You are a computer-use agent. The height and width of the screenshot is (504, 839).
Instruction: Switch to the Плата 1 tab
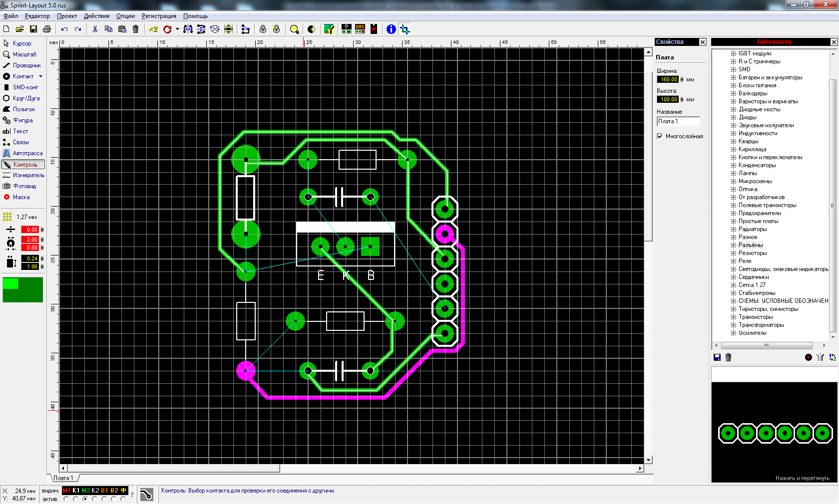pyautogui.click(x=63, y=478)
